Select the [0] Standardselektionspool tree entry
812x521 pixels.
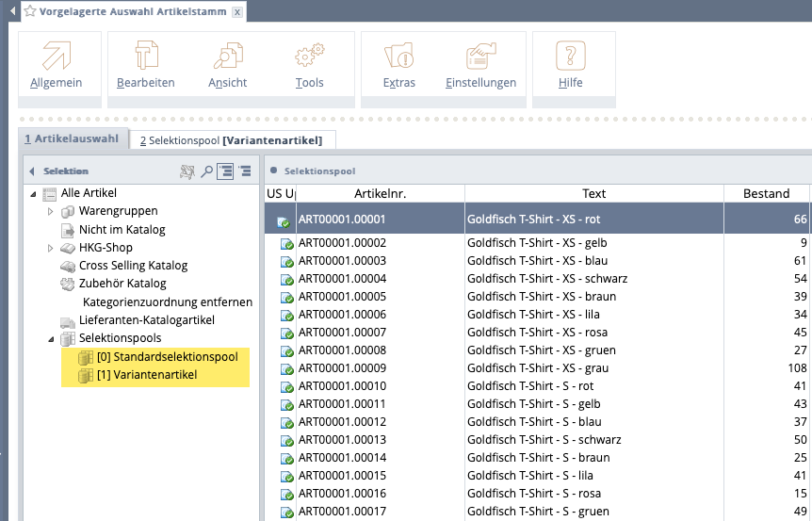point(167,357)
